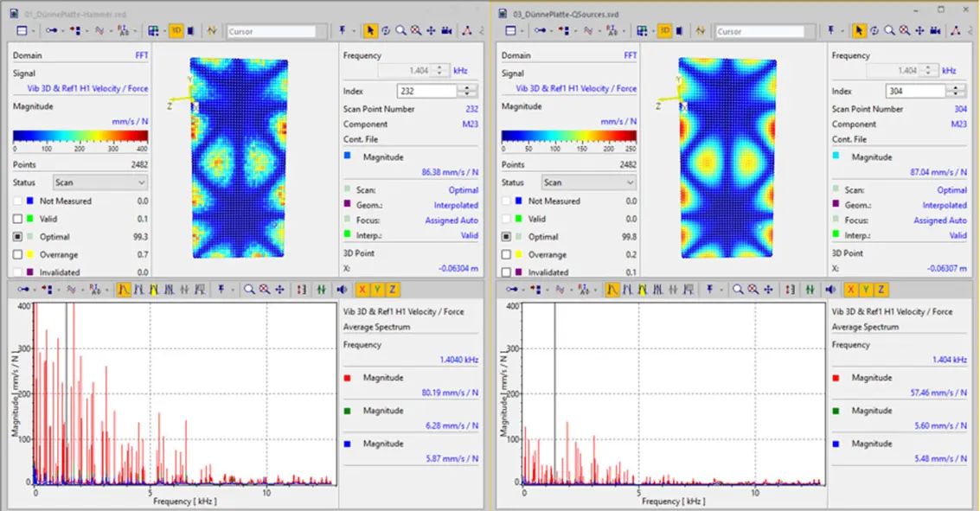Open the Status Scan dropdown in right window
This screenshot has width=980, height=511.
click(x=588, y=182)
